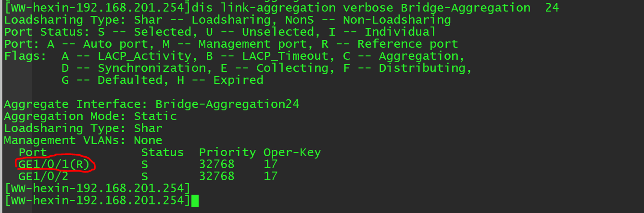The height and width of the screenshot is (213, 644).
Task: Click the status S in the GE1/0/1 row
Action: pyautogui.click(x=144, y=164)
